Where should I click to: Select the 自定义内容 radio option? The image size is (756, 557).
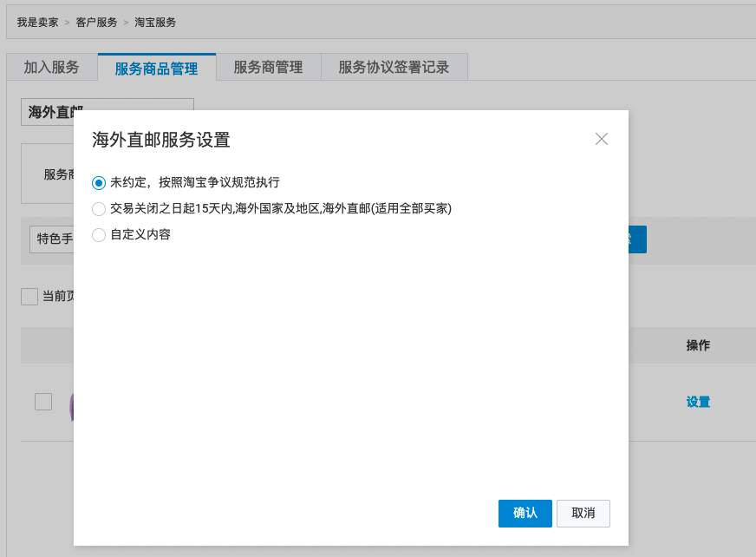coord(99,235)
